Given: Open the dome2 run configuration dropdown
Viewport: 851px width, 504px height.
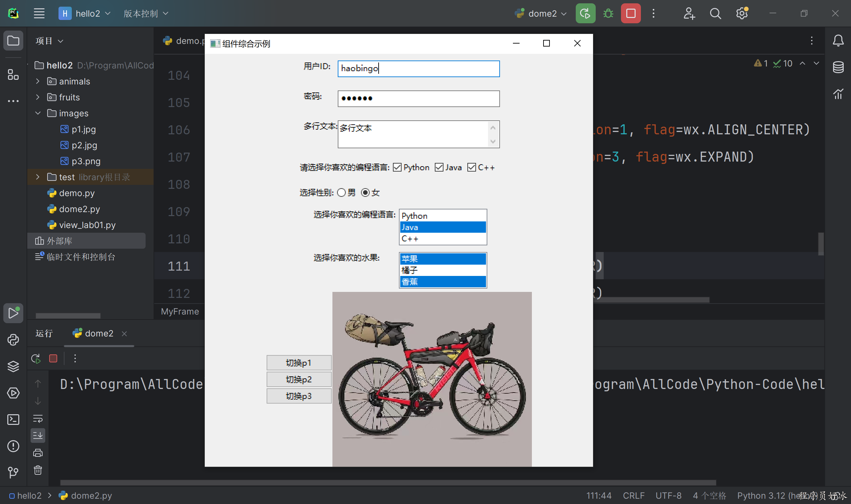Looking at the screenshot, I should click(542, 14).
